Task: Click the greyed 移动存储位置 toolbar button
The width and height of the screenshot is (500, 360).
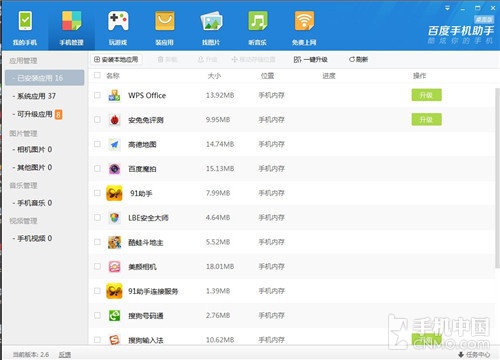Action: (254, 59)
